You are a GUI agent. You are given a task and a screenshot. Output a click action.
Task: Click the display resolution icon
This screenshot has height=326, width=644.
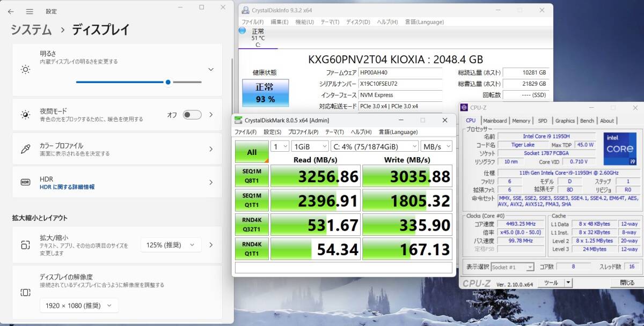pos(25,293)
